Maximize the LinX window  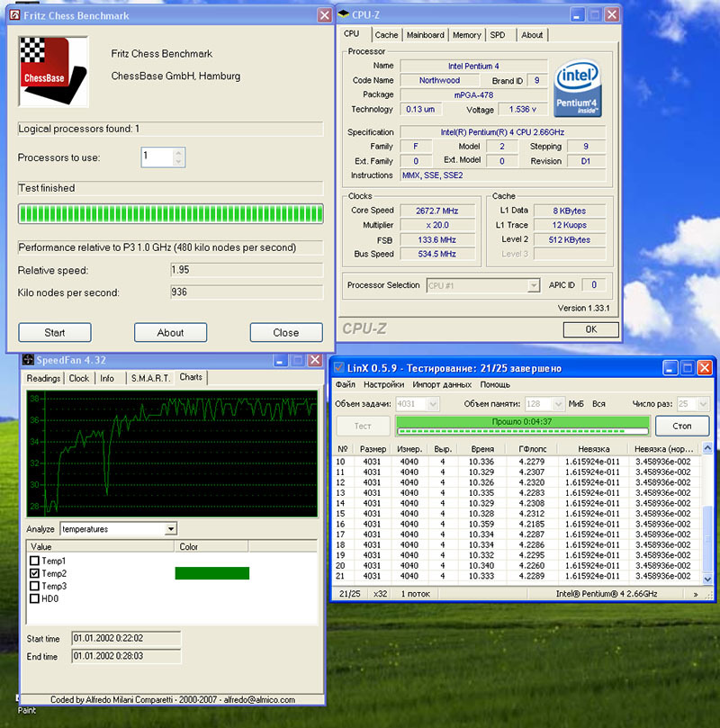click(687, 368)
